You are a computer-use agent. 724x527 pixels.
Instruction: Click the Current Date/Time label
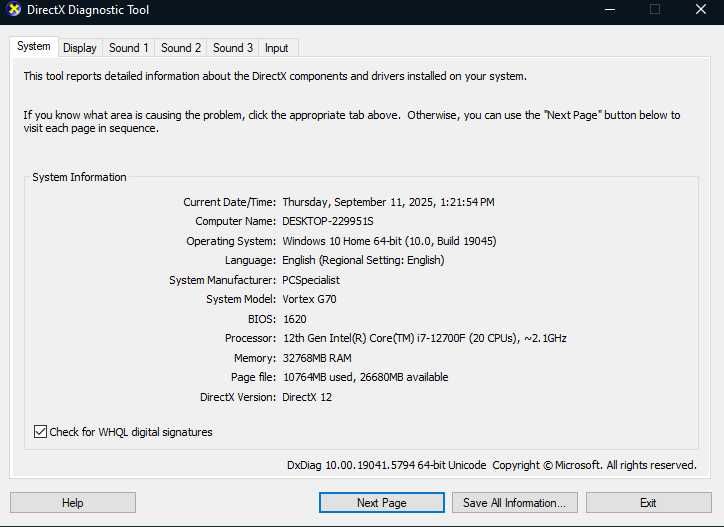[x=229, y=202]
